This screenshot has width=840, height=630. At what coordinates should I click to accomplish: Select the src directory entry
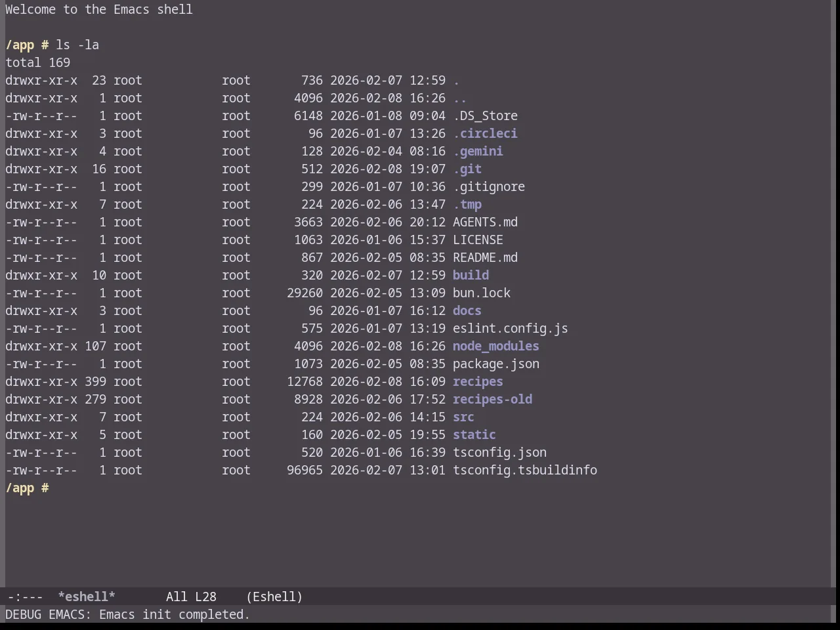[x=463, y=417]
